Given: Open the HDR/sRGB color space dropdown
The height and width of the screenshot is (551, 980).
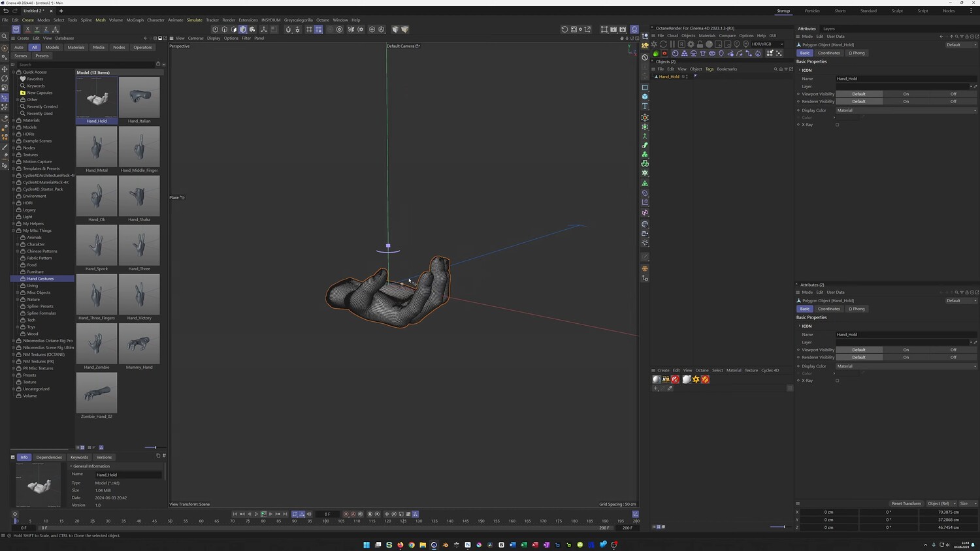Looking at the screenshot, I should 767,44.
